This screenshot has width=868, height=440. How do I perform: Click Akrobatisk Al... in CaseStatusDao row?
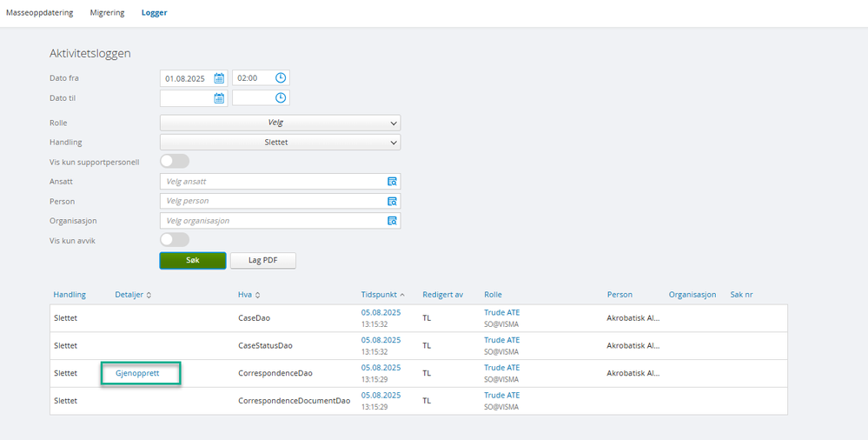633,346
